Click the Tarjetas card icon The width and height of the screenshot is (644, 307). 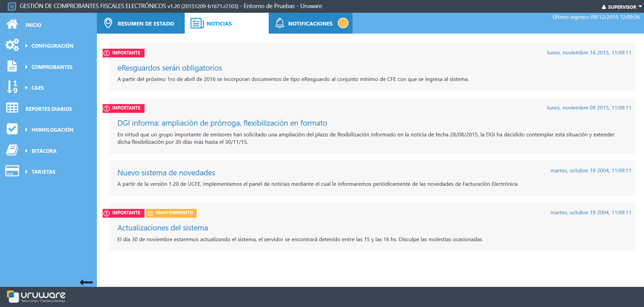[12, 171]
